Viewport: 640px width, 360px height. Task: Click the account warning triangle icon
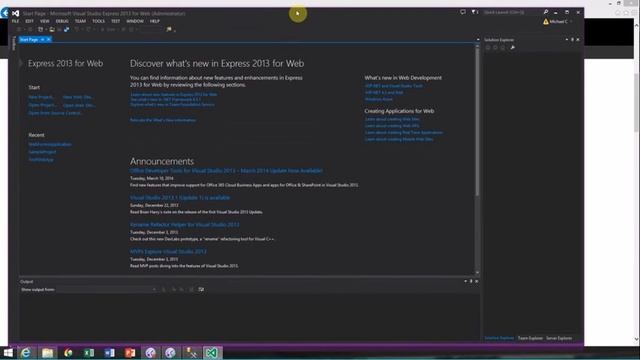[x=546, y=22]
